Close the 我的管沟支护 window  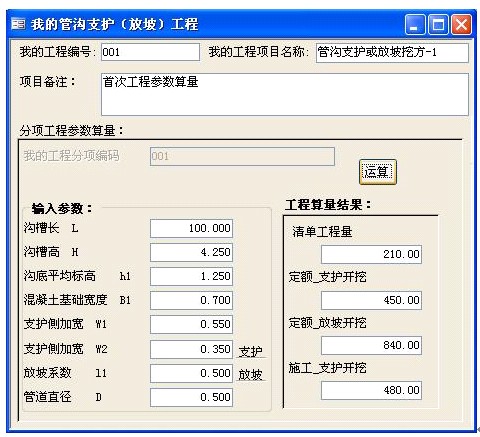point(461,24)
